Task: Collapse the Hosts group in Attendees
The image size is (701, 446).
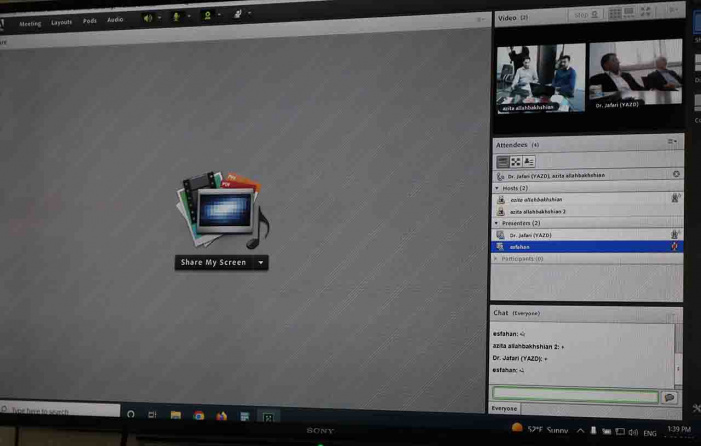Action: 497,188
